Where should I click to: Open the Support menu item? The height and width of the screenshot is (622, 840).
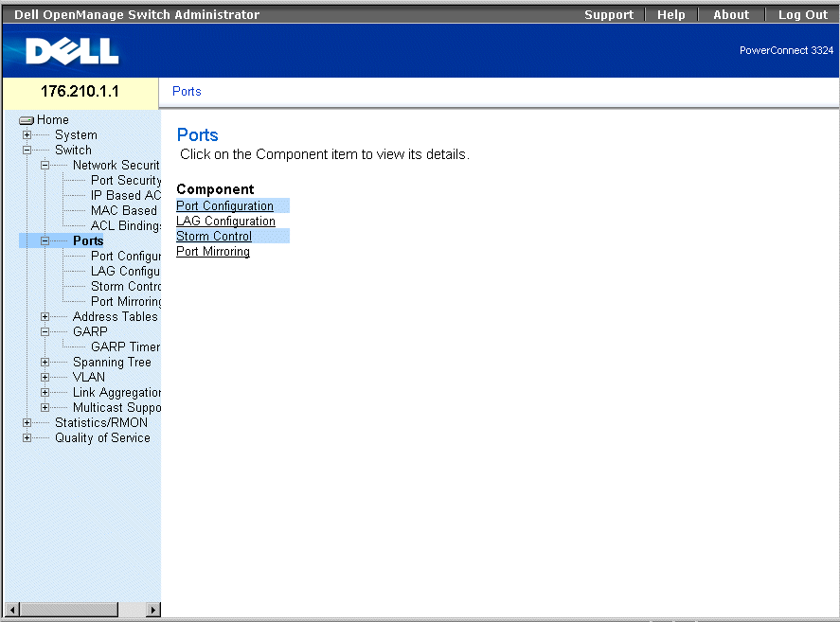coord(609,14)
